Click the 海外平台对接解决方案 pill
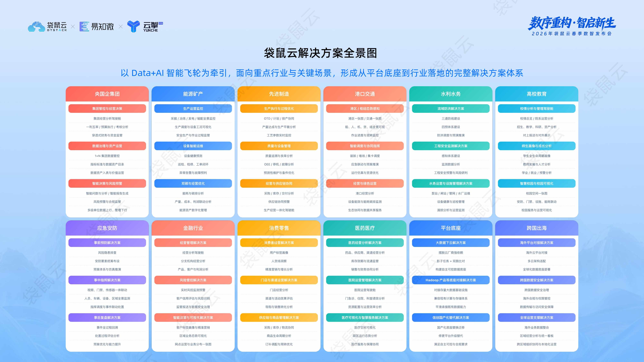This screenshot has width=644, height=362. tap(537, 243)
